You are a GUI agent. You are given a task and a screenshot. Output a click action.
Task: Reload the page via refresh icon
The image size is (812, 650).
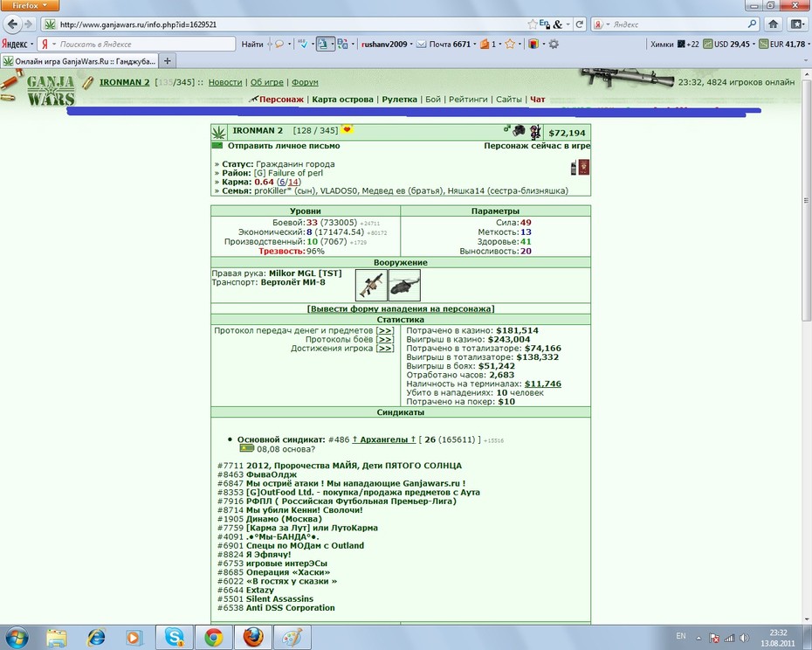click(580, 24)
